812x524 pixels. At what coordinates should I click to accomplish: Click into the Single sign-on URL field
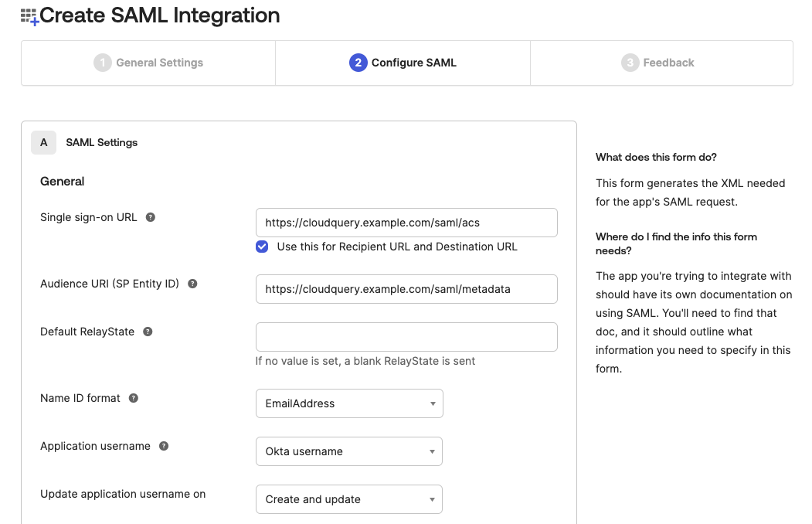(406, 223)
